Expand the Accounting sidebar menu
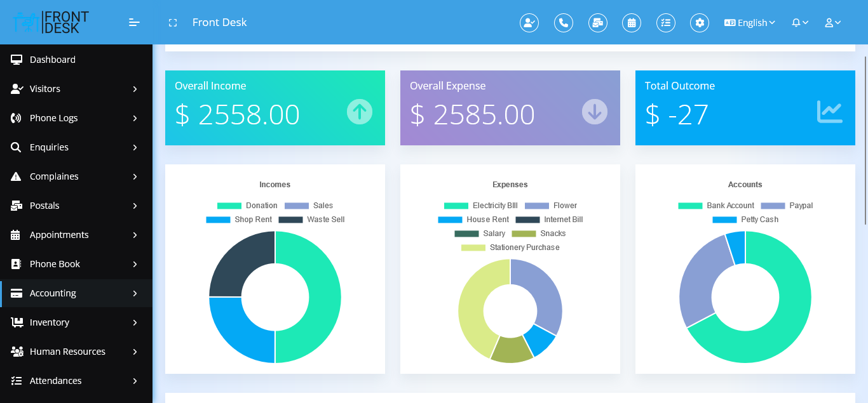868x403 pixels. tap(76, 293)
